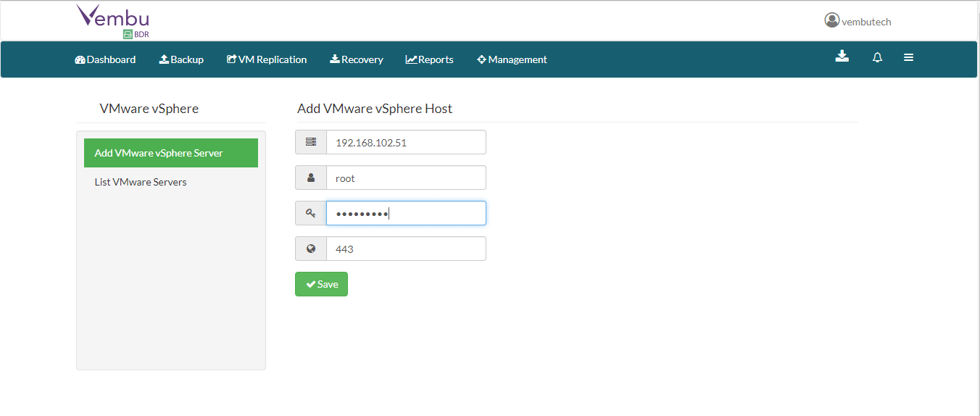The height and width of the screenshot is (416, 980).
Task: Click the globe icon beside port field
Action: [x=311, y=249]
